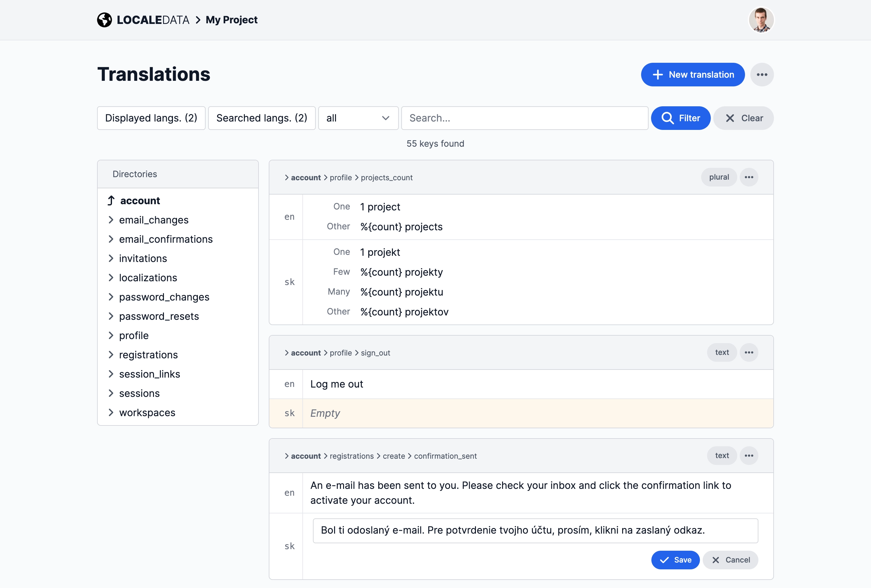Expand the workspaces directory
This screenshot has height=588, width=871.
tap(110, 412)
